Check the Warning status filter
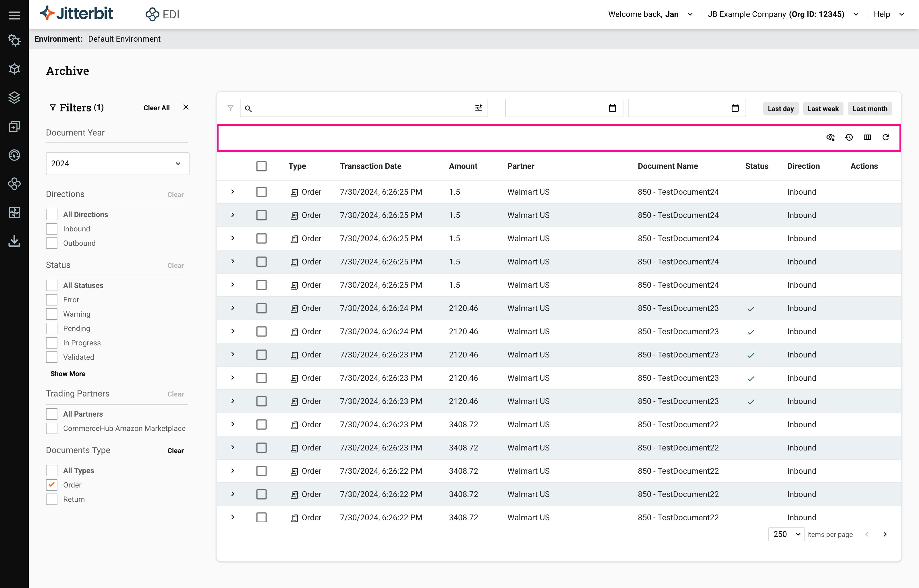The width and height of the screenshot is (919, 588). 51,314
